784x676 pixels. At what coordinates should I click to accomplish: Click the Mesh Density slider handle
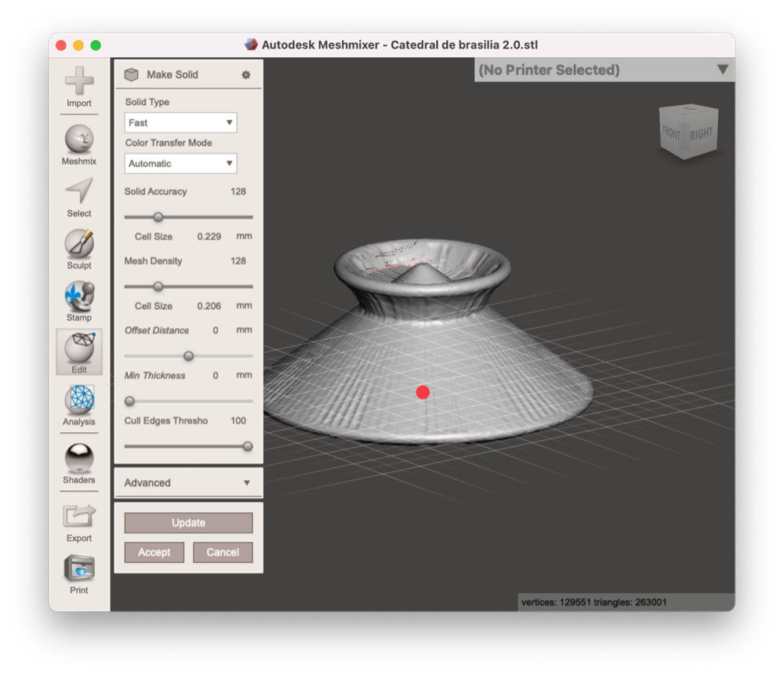pos(158,286)
